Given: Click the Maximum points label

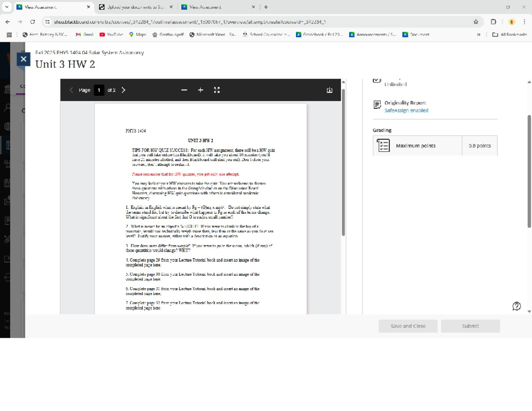Looking at the screenshot, I should [415, 145].
